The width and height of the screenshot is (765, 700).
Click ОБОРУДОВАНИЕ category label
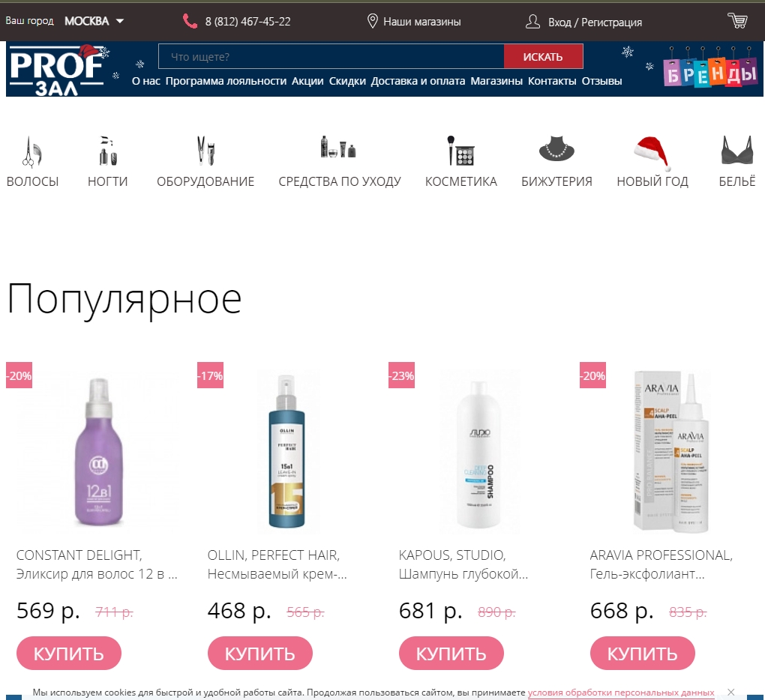[x=205, y=181]
